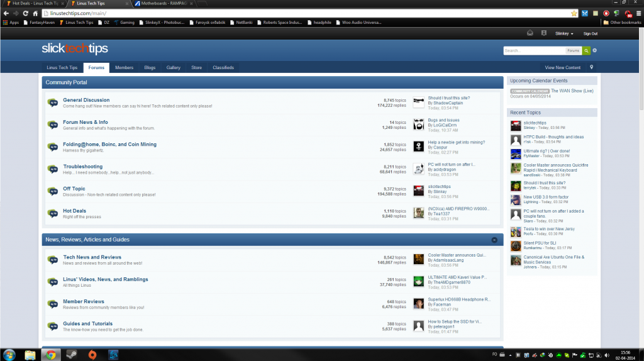Image resolution: width=644 pixels, height=361 pixels.
Task: Open 'Should I trust this site?' in General Discussion
Action: [x=449, y=98]
